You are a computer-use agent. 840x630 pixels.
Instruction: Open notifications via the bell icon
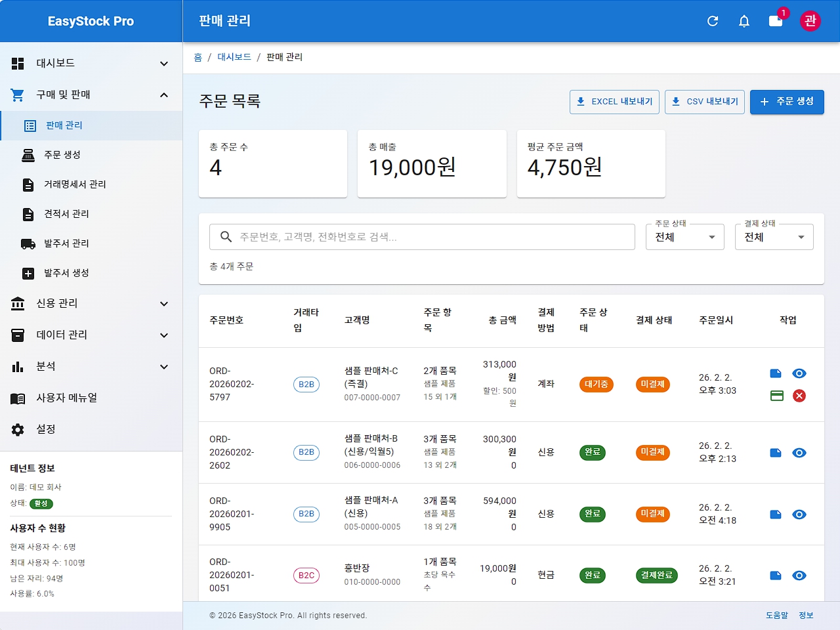[x=744, y=21]
